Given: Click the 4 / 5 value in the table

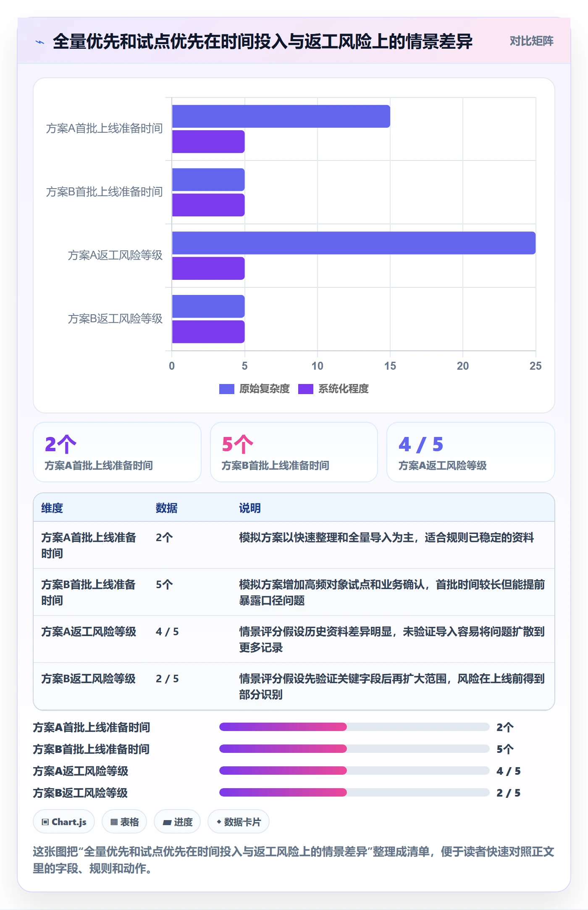Looking at the screenshot, I should click(x=167, y=631).
